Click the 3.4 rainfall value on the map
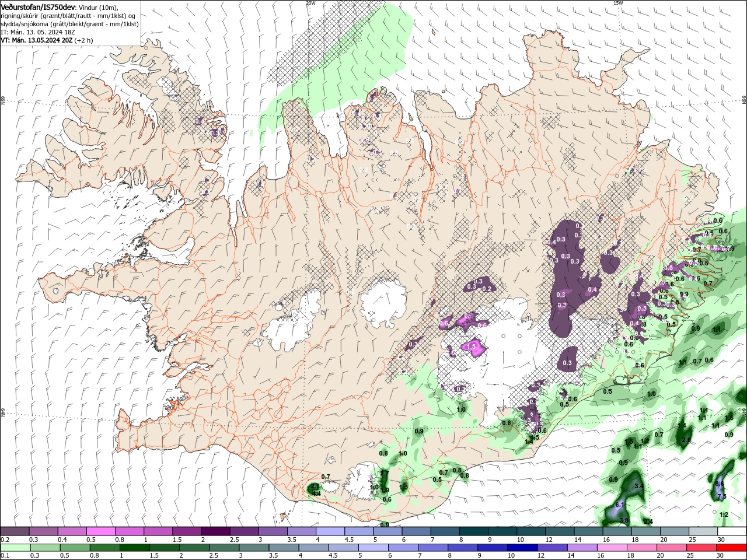 pos(639,486)
